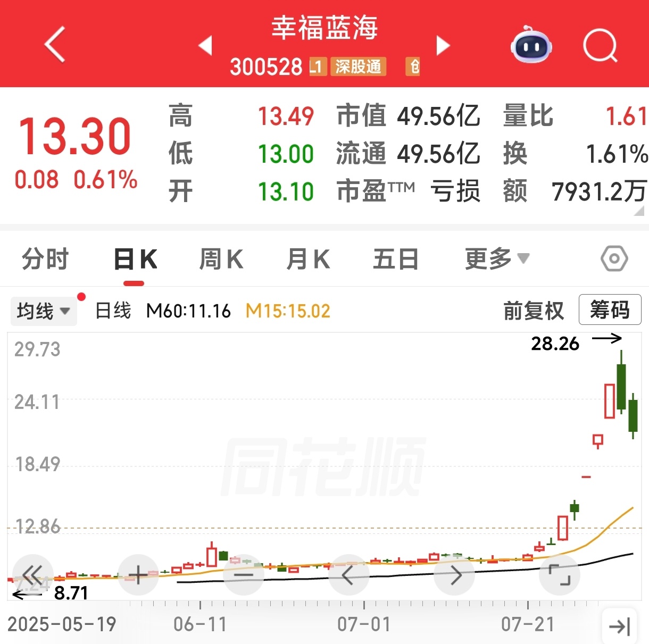Tap the 06-11 date axis label

coord(200,624)
